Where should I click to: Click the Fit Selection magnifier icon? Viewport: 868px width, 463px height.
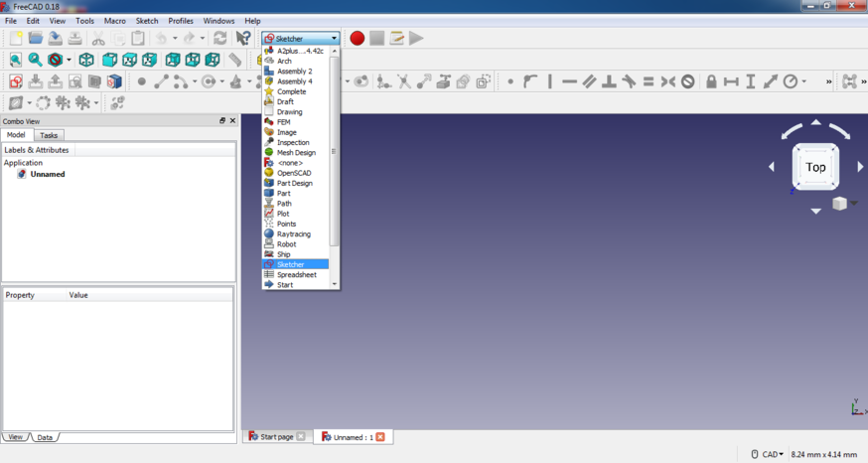(x=35, y=60)
